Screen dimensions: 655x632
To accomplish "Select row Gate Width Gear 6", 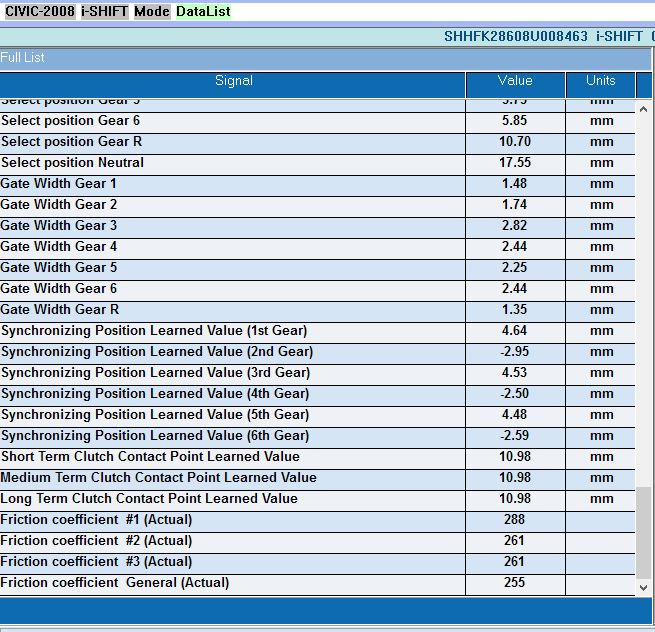I will click(x=317, y=289).
